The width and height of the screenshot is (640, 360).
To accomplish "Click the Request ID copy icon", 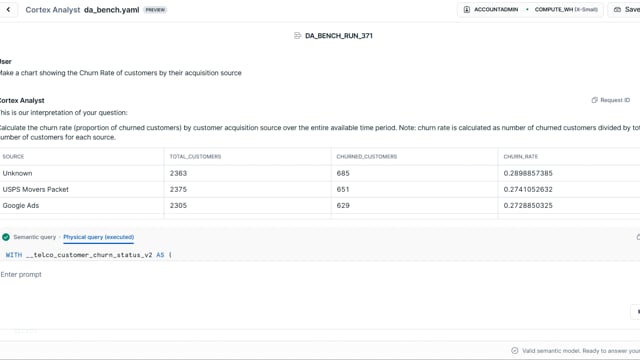I will click(594, 100).
